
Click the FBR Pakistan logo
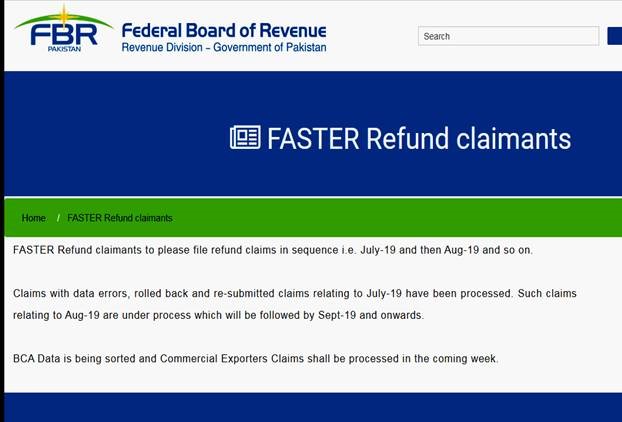coord(63,34)
